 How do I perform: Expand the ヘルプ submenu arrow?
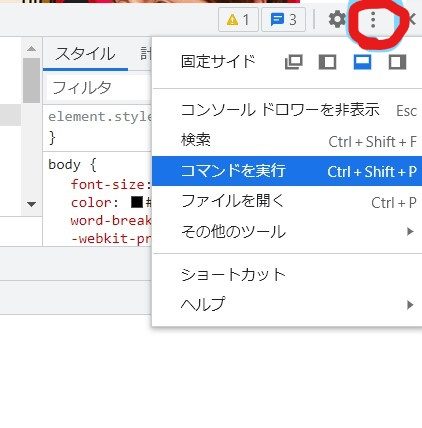tap(410, 305)
